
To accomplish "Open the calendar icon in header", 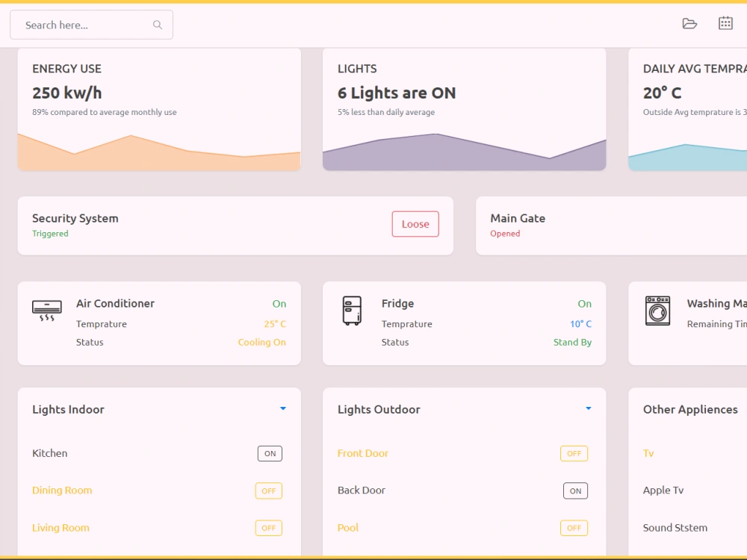I will pyautogui.click(x=725, y=23).
